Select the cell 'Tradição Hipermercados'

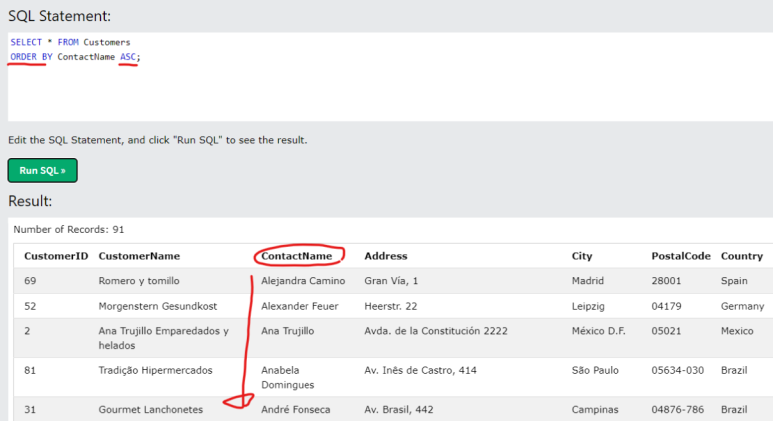tap(155, 370)
